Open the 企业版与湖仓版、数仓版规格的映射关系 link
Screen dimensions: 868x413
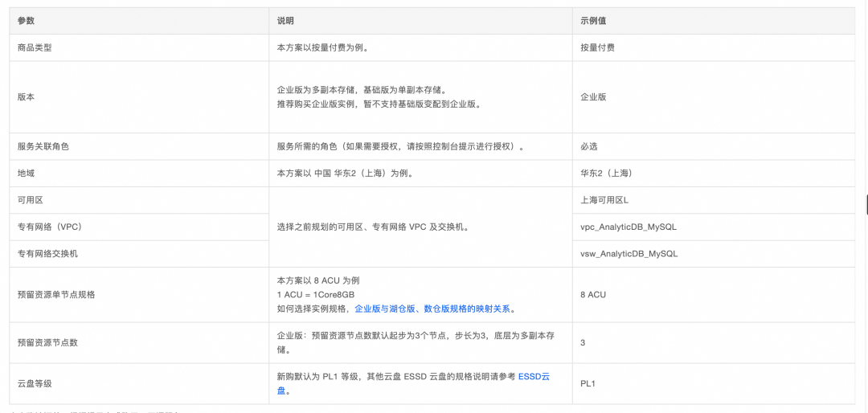pos(432,309)
